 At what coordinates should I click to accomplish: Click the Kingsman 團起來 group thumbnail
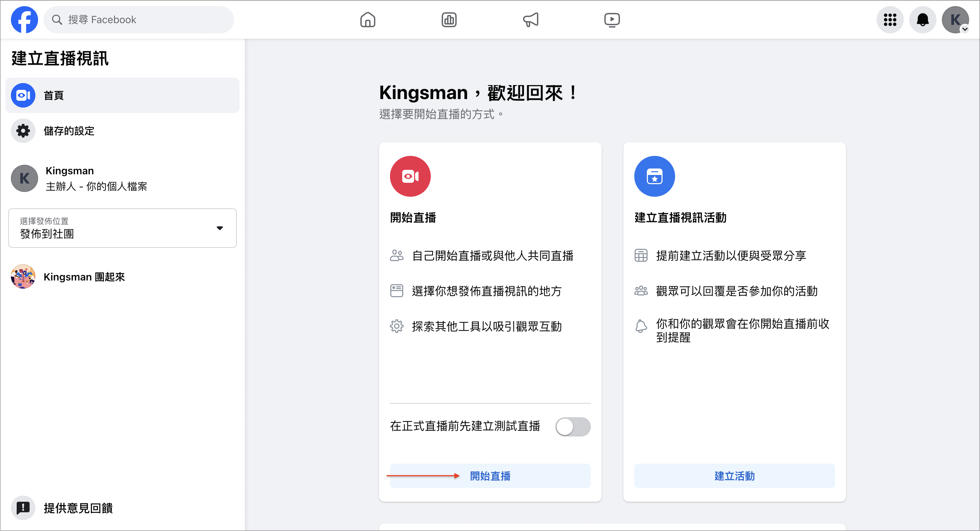(23, 277)
